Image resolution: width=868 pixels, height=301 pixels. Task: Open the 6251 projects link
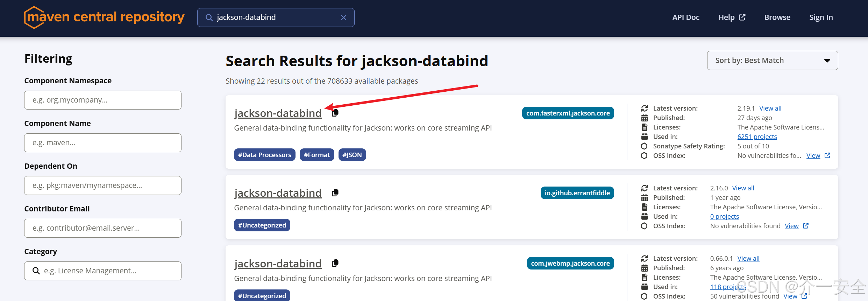pos(757,136)
